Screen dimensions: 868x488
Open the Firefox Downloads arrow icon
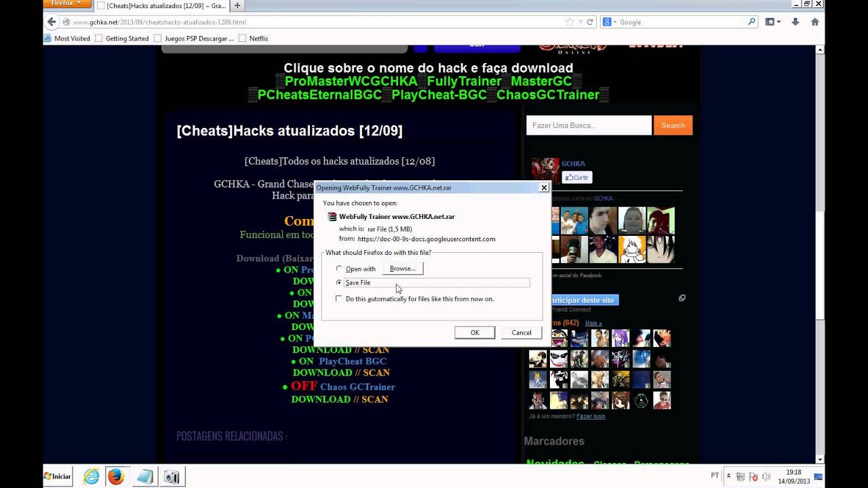(x=795, y=22)
